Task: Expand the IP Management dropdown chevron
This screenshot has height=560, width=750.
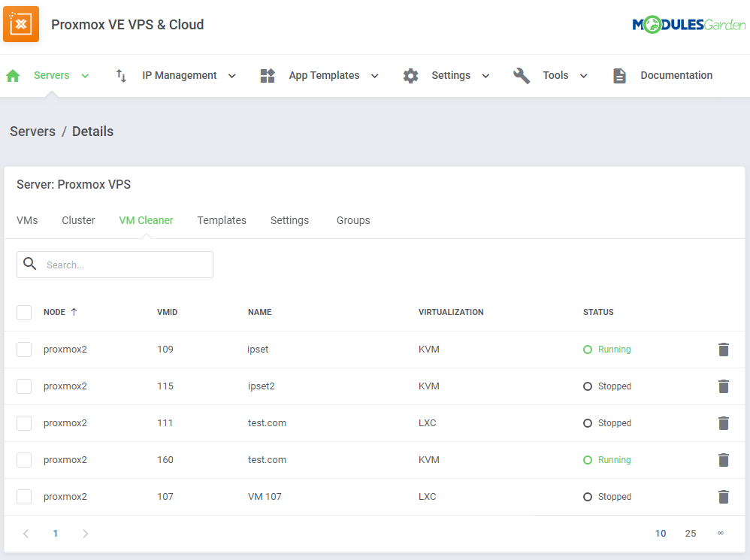Action: point(232,76)
